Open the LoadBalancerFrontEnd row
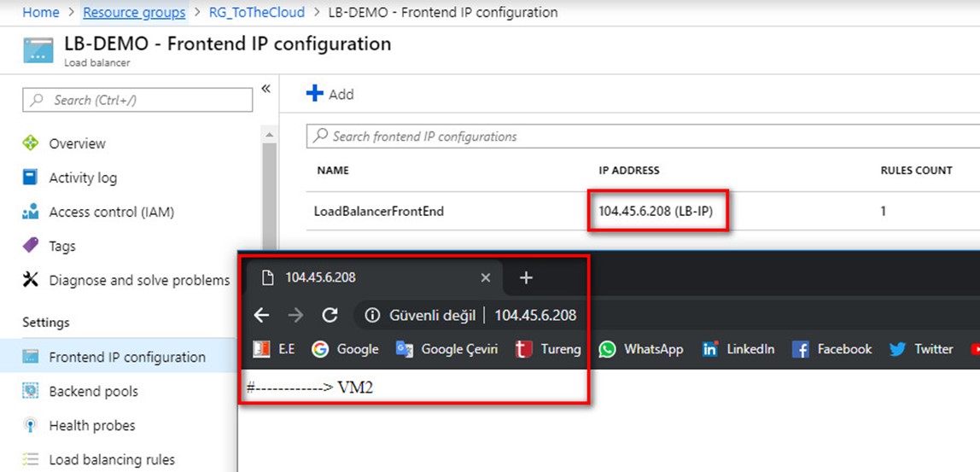The image size is (980, 472). point(379,212)
